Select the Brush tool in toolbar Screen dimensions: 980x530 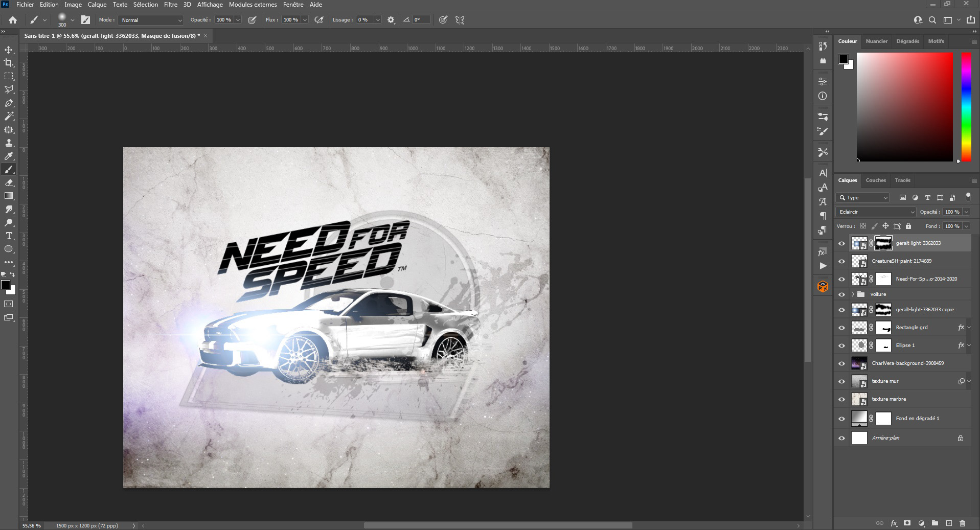pyautogui.click(x=9, y=169)
